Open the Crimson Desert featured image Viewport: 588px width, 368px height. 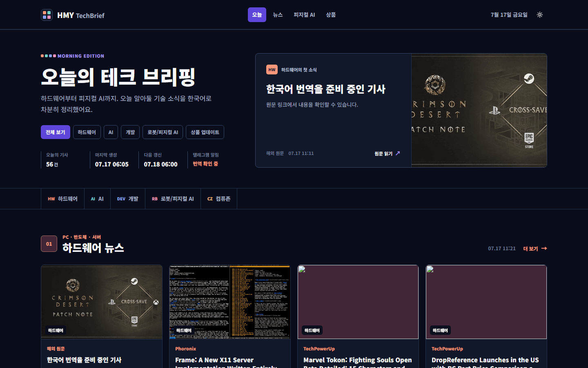(x=479, y=110)
